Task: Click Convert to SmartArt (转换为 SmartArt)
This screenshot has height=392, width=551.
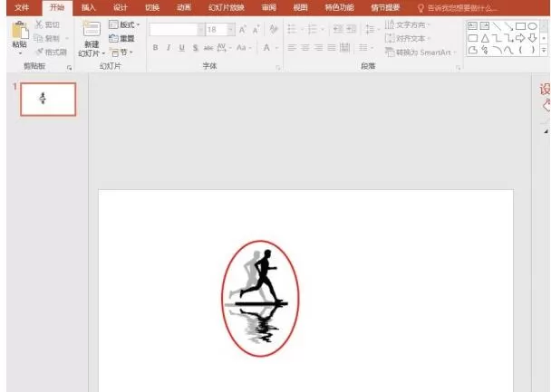Action: [420, 53]
